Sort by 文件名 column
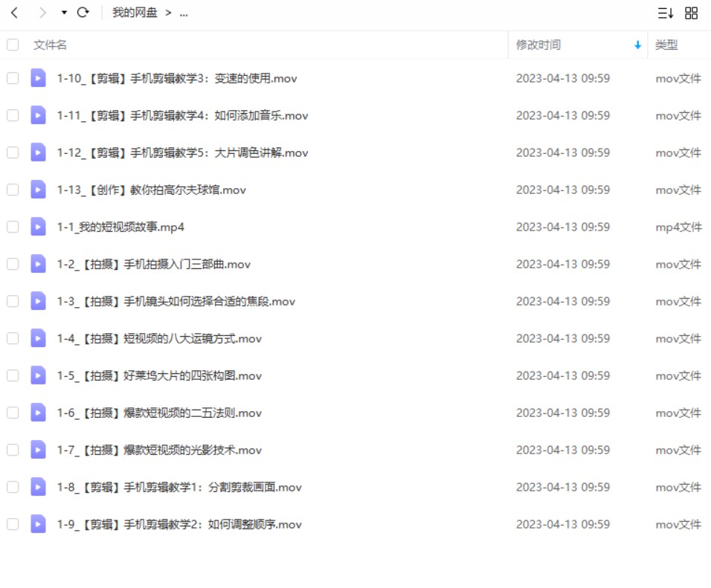Image resolution: width=711 pixels, height=588 pixels. (50, 45)
